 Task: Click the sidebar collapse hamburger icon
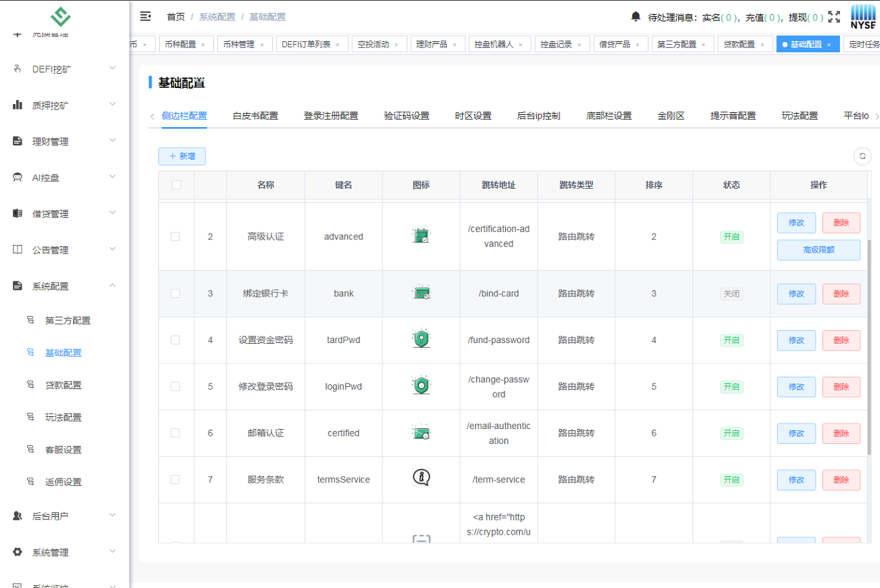click(145, 17)
